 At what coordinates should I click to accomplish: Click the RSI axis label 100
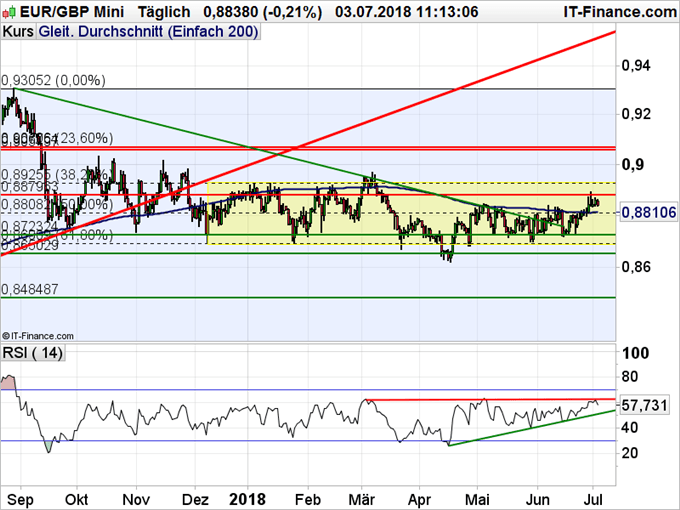tap(635, 353)
